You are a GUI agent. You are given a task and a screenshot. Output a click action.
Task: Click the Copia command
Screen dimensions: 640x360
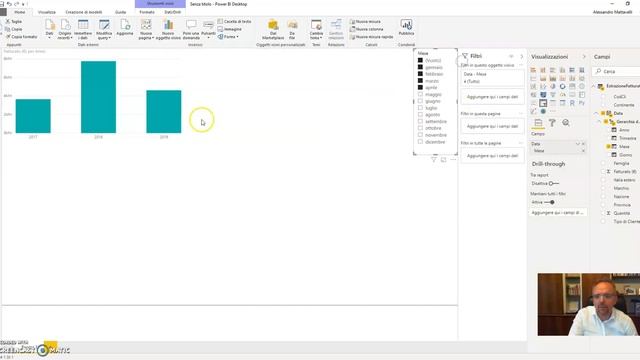tap(14, 29)
